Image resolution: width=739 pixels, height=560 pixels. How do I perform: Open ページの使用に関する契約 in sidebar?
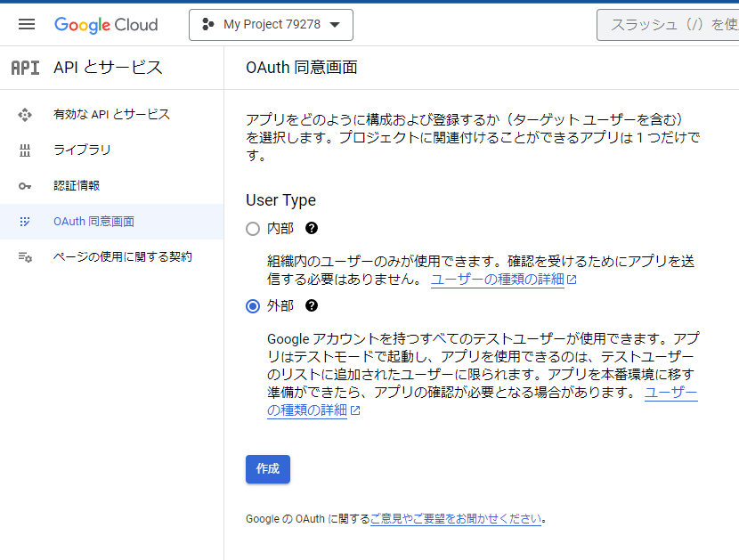click(111, 257)
